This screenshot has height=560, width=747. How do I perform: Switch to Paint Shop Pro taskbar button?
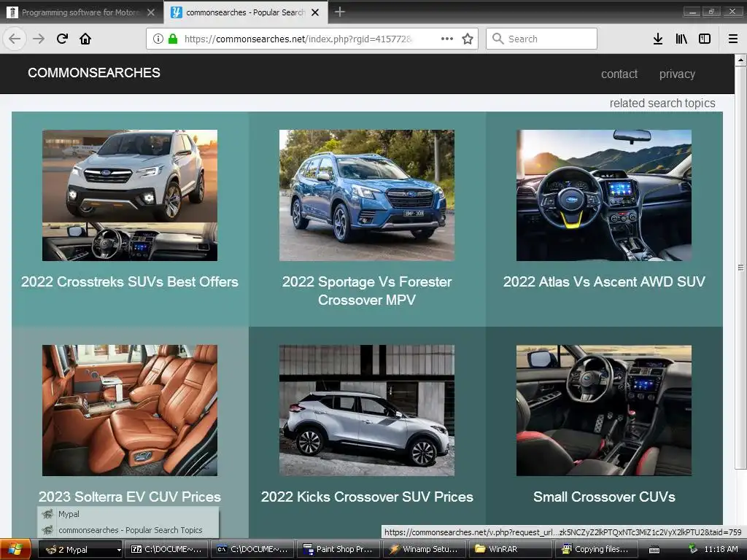click(x=339, y=550)
